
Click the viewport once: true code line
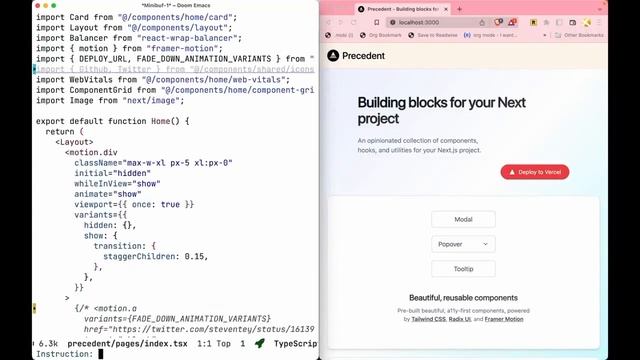coord(134,204)
